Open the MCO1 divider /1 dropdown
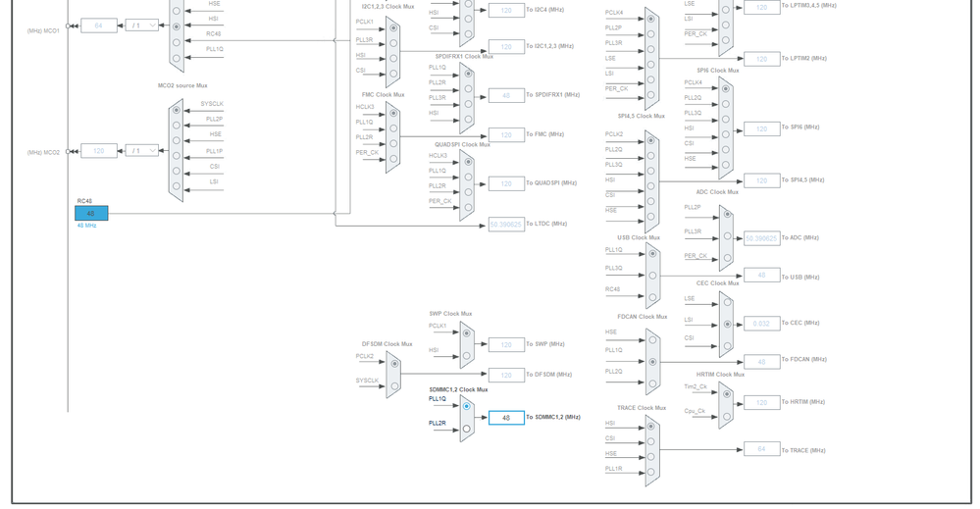The height and width of the screenshot is (509, 980). (x=142, y=25)
